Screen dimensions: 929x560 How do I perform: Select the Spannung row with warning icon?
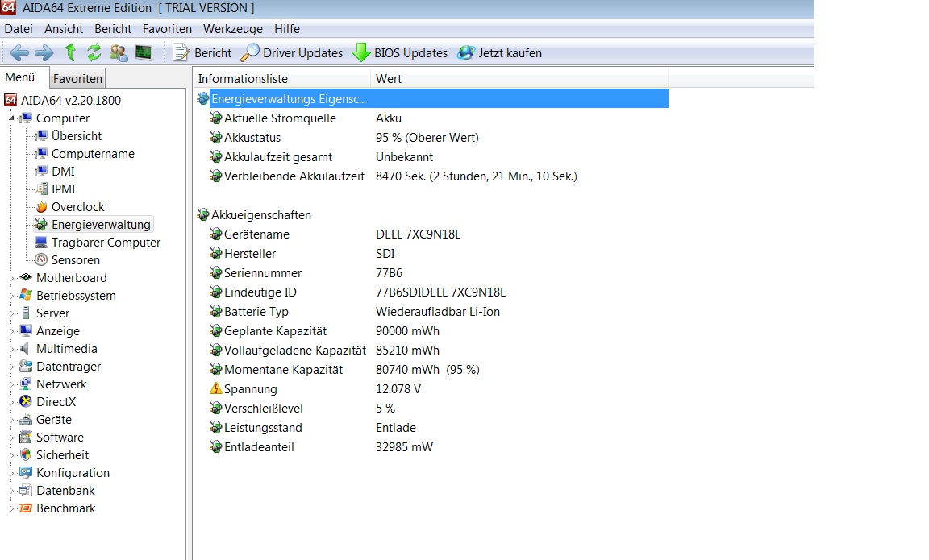click(250, 389)
